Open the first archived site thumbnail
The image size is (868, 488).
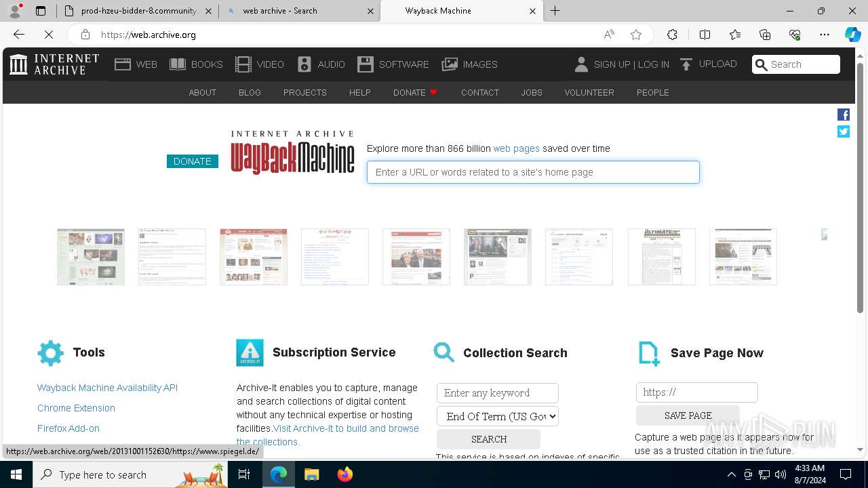[91, 257]
